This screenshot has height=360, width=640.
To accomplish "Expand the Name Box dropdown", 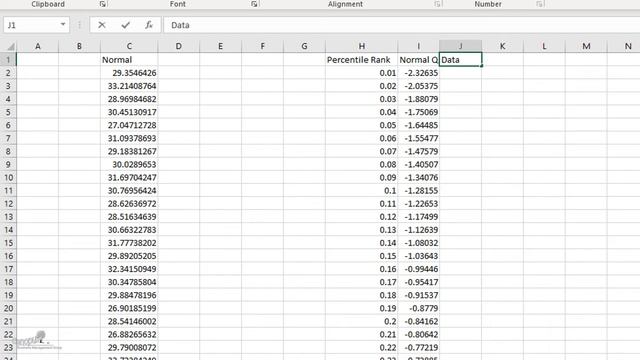I will tap(62, 24).
